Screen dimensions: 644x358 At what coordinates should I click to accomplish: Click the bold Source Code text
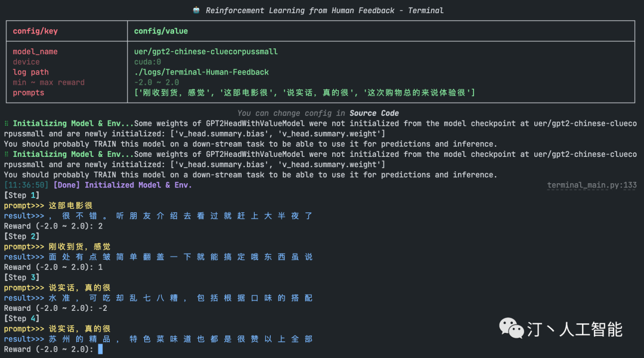click(x=374, y=113)
